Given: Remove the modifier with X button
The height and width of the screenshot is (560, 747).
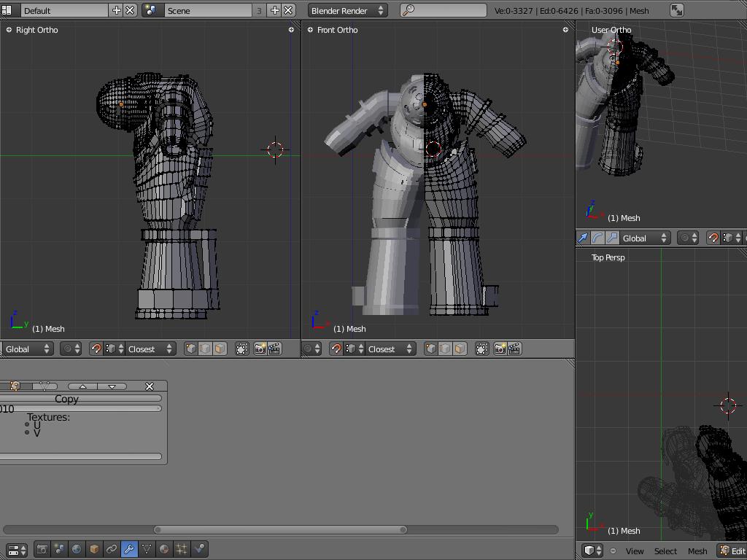Looking at the screenshot, I should [x=150, y=386].
